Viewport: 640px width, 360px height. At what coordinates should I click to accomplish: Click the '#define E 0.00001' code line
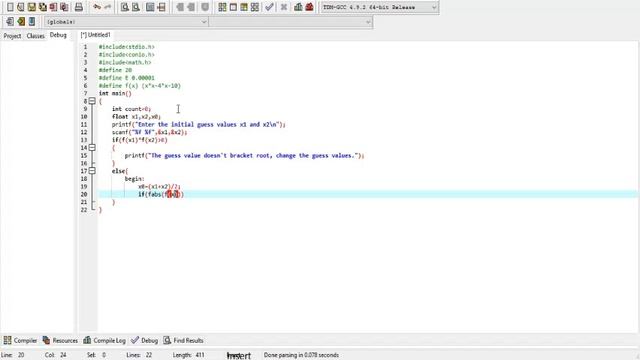[x=127, y=78]
